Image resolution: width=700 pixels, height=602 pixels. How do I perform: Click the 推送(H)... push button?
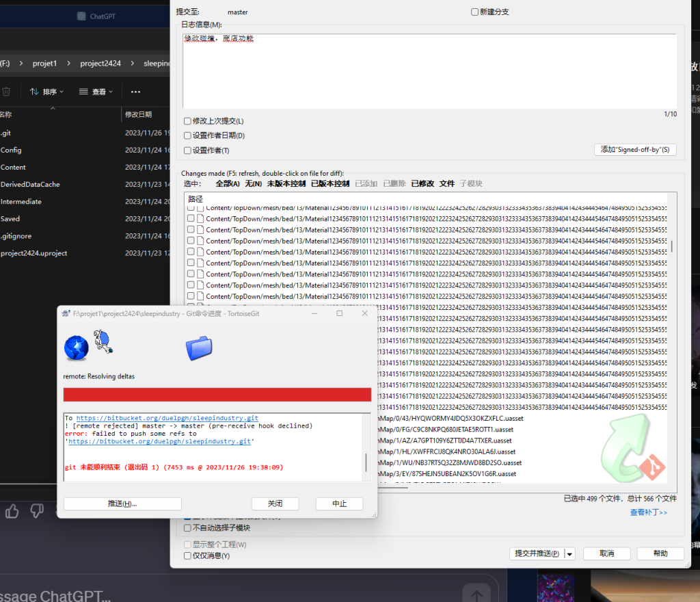tap(122, 503)
